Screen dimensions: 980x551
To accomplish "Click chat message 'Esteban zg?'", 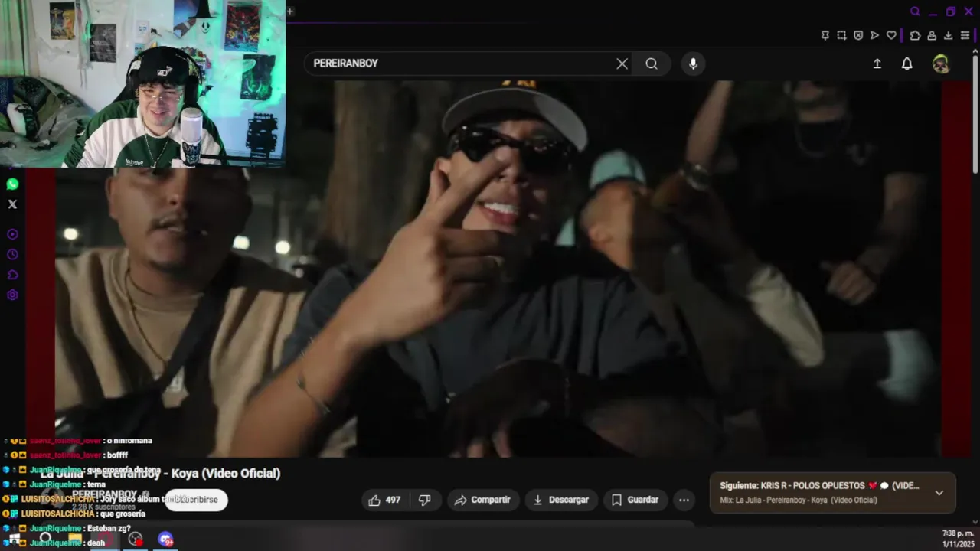I will coord(108,529).
